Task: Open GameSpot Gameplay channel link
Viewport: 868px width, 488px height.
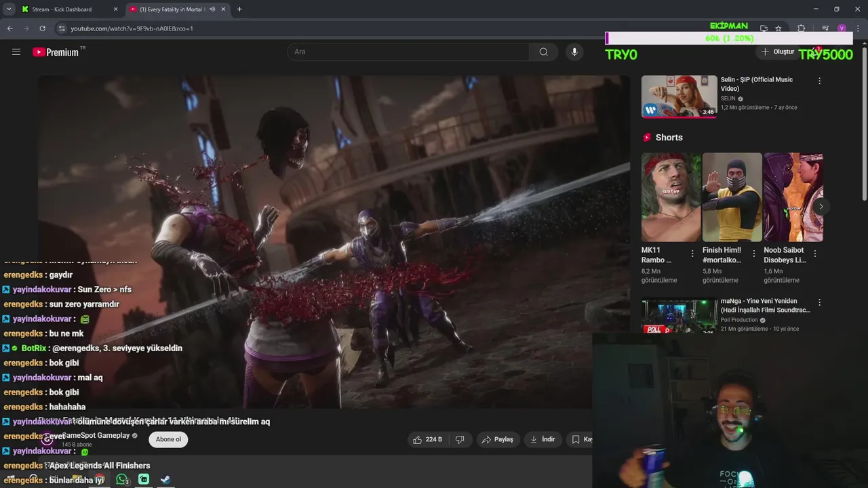Action: point(96,436)
